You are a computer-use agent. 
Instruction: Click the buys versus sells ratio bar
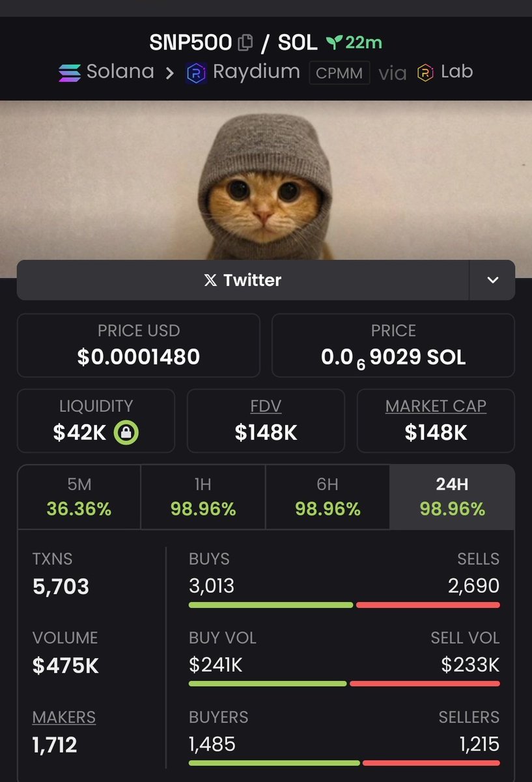coord(344,605)
